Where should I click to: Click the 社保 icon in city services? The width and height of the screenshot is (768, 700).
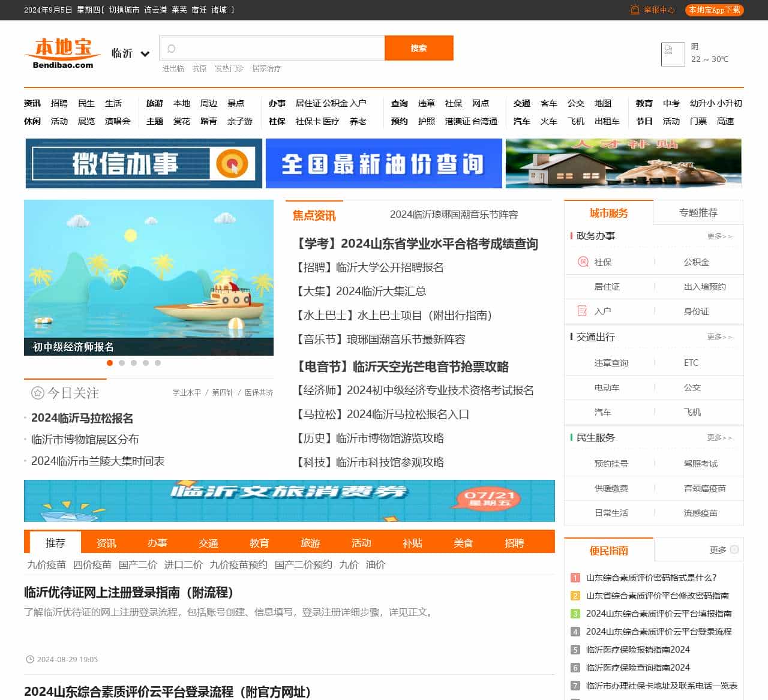click(583, 262)
